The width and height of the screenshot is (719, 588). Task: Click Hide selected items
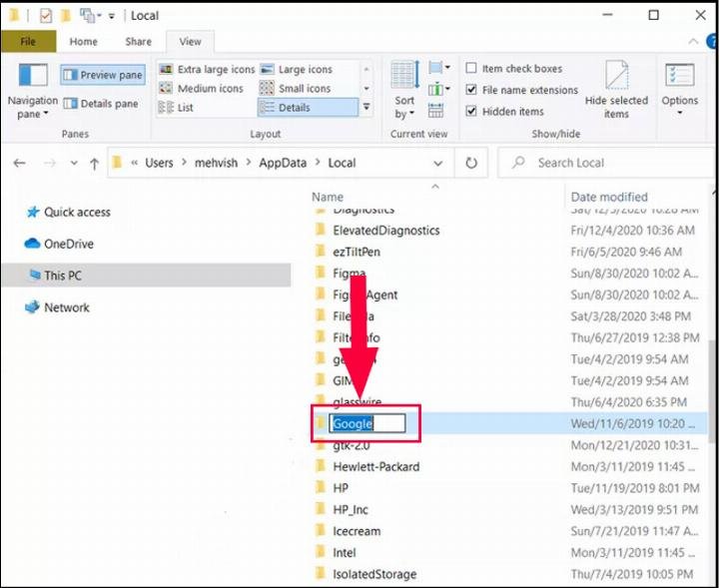616,90
